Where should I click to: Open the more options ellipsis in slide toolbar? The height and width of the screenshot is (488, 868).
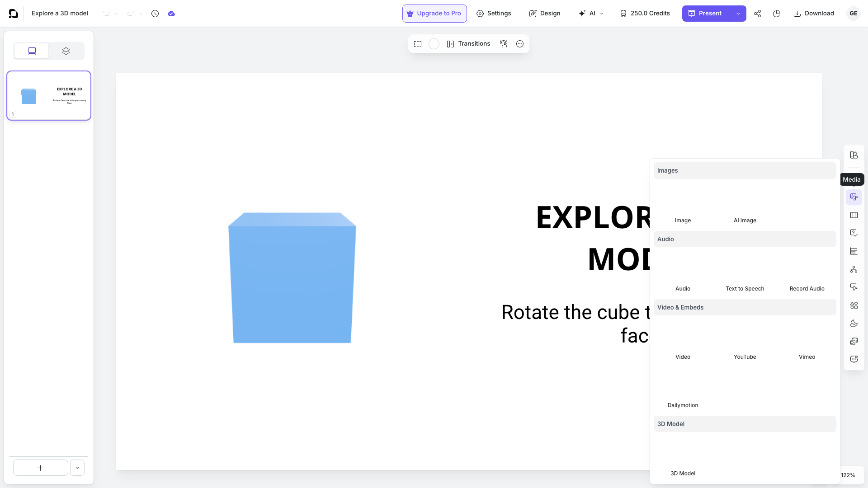pos(520,44)
